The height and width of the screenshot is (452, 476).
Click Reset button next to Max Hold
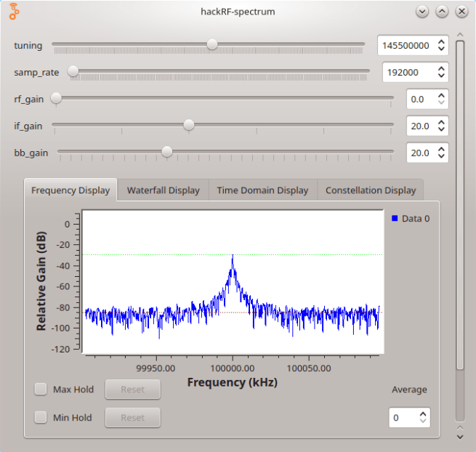[x=132, y=390]
